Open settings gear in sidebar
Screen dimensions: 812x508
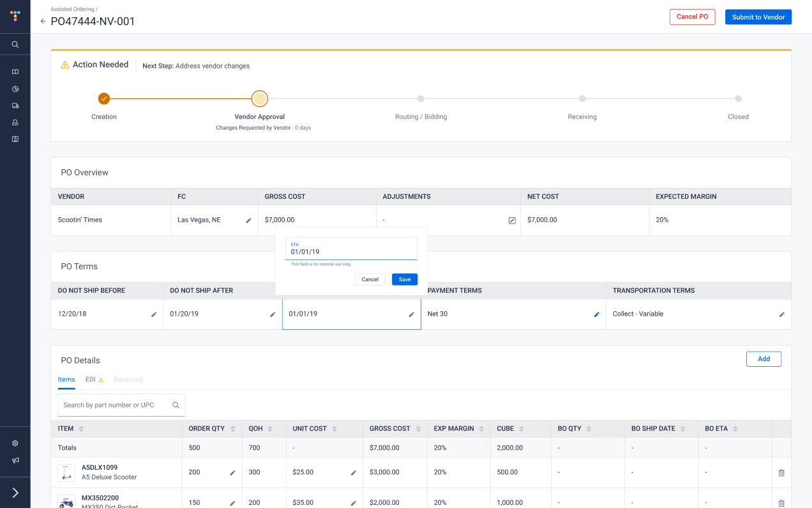(x=15, y=443)
